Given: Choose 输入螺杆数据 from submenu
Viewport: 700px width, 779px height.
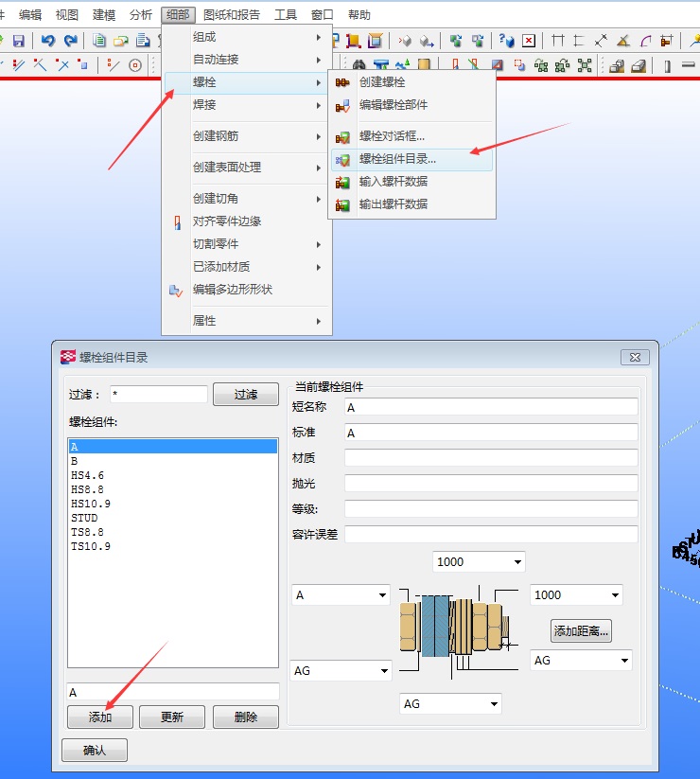Looking at the screenshot, I should point(411,182).
